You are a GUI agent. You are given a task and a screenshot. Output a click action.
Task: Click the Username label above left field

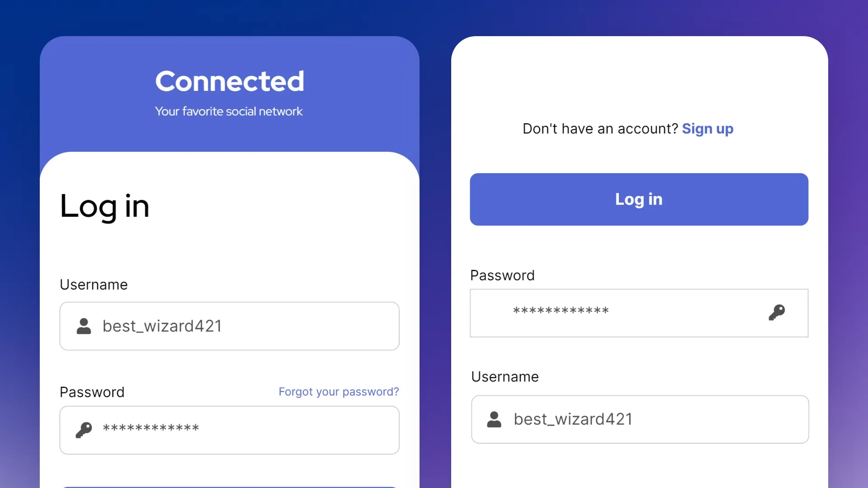click(94, 285)
